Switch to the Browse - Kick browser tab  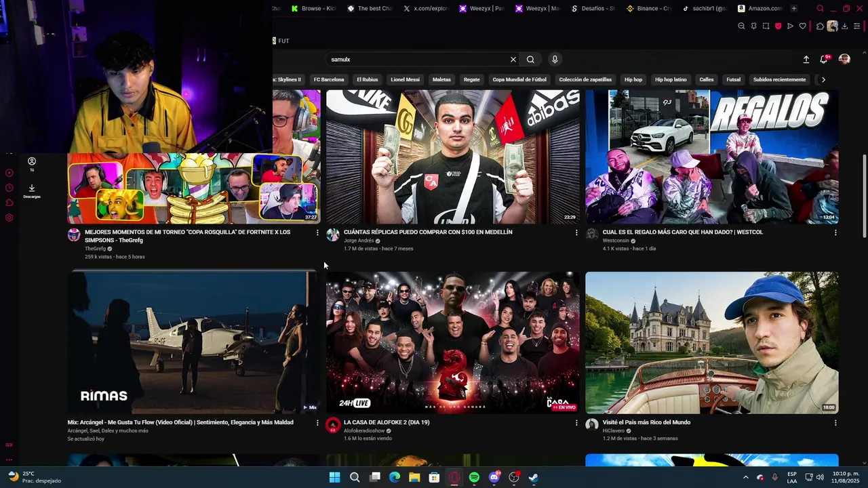point(313,9)
